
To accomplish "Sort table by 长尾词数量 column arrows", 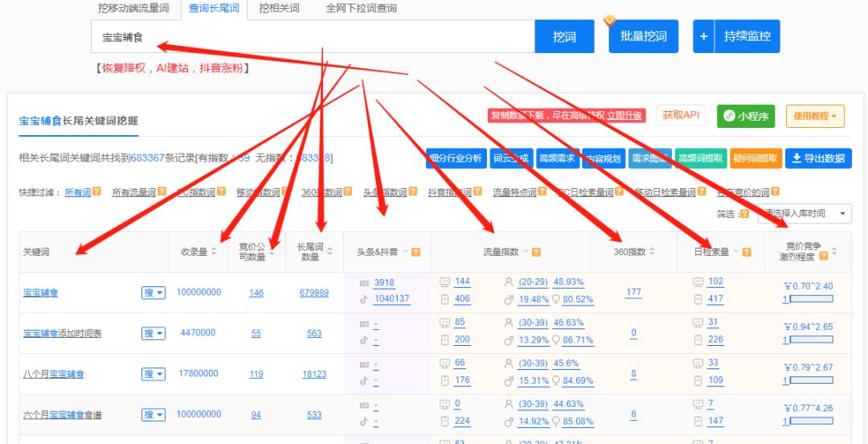I will coord(330,252).
